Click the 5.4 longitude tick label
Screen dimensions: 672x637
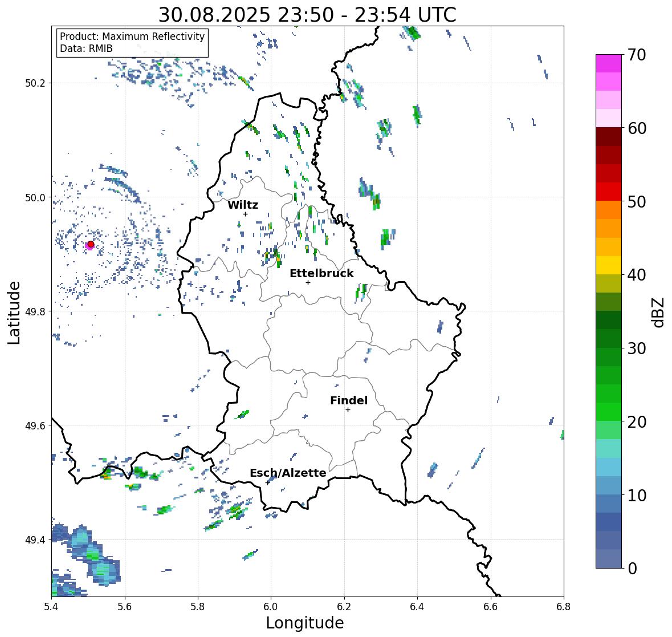click(x=51, y=607)
